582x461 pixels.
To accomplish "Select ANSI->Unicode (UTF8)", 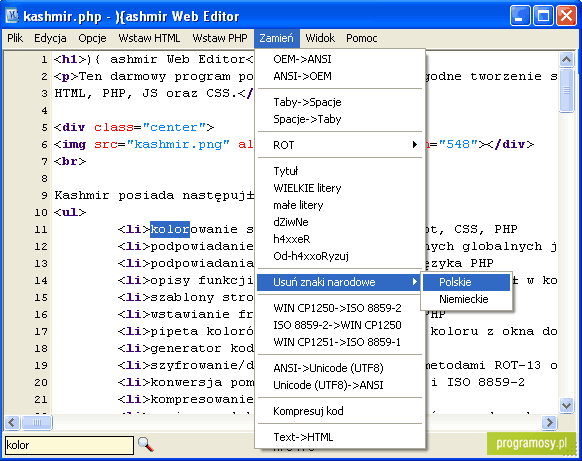I will tap(340, 368).
